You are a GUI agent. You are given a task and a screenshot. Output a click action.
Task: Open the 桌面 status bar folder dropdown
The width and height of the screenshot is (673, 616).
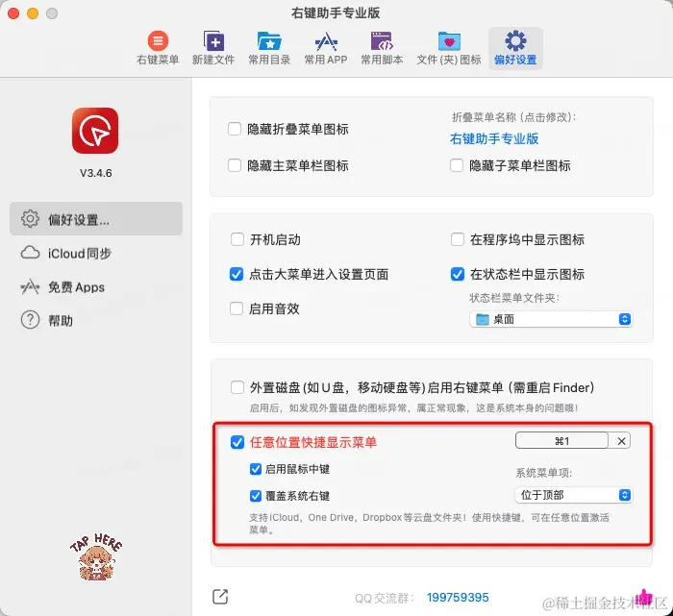coord(551,319)
